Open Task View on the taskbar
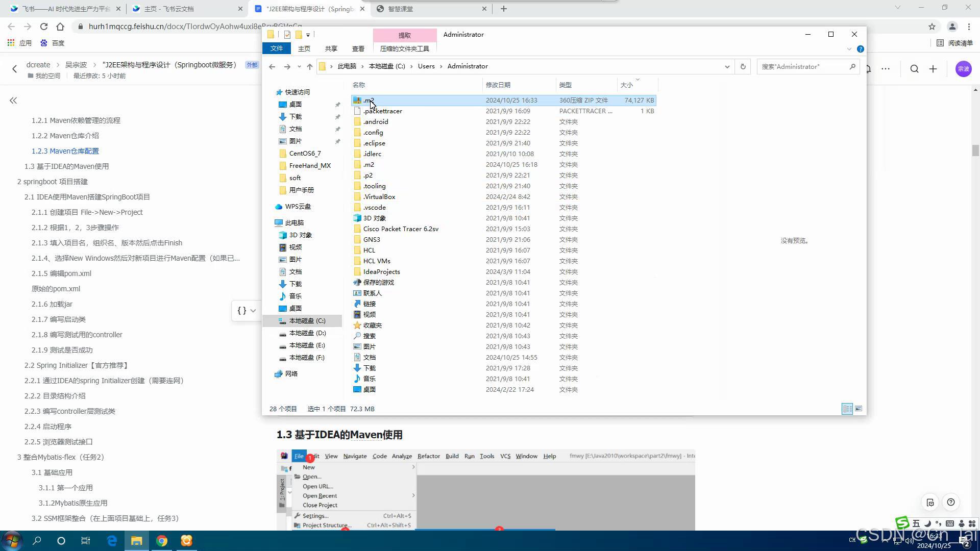This screenshot has width=980, height=551. coord(86,541)
